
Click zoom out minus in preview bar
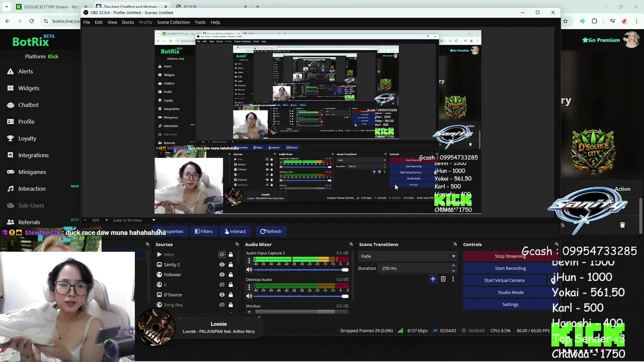point(85,220)
